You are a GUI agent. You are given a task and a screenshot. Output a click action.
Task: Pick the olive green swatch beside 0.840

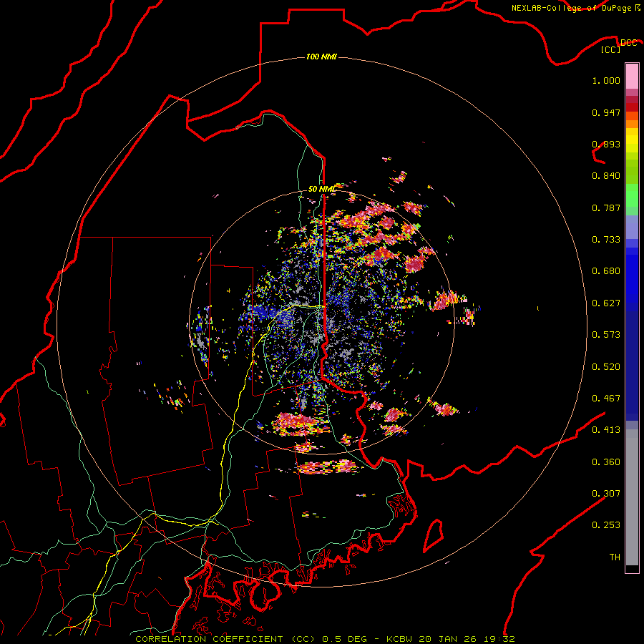click(x=632, y=172)
